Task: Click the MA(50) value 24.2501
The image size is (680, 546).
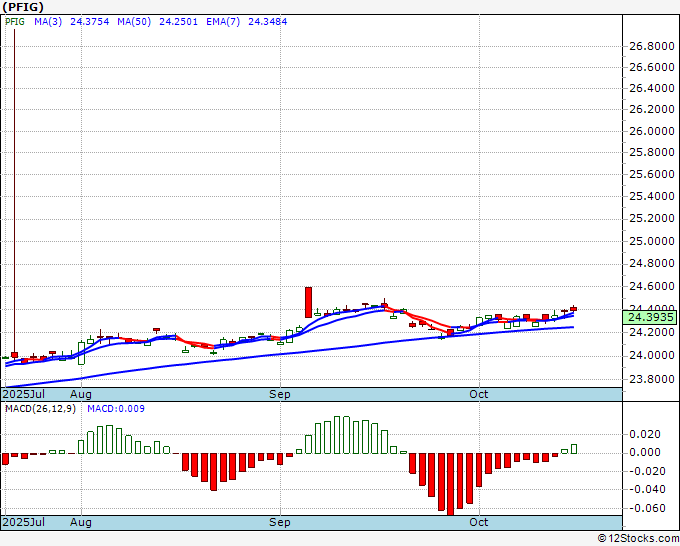Action: pyautogui.click(x=178, y=22)
